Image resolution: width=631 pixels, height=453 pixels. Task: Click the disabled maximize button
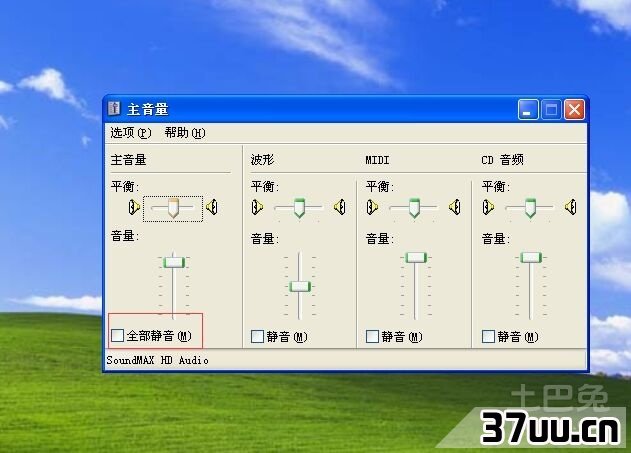pos(551,109)
